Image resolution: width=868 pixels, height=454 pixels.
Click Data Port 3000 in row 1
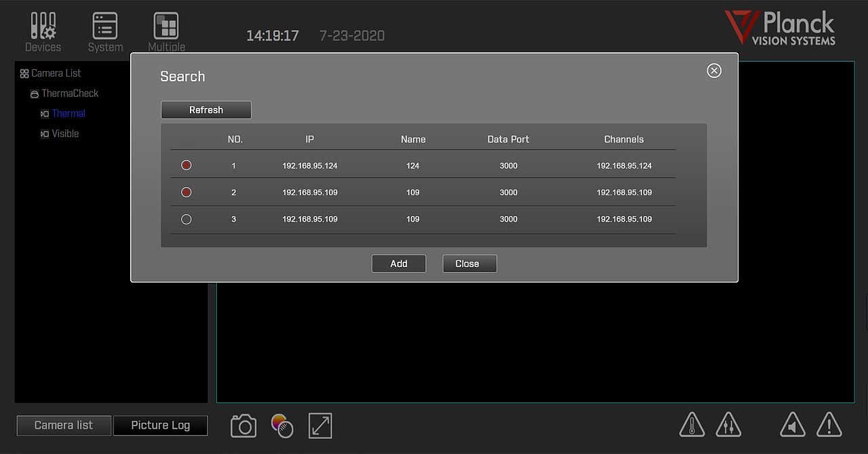[509, 166]
